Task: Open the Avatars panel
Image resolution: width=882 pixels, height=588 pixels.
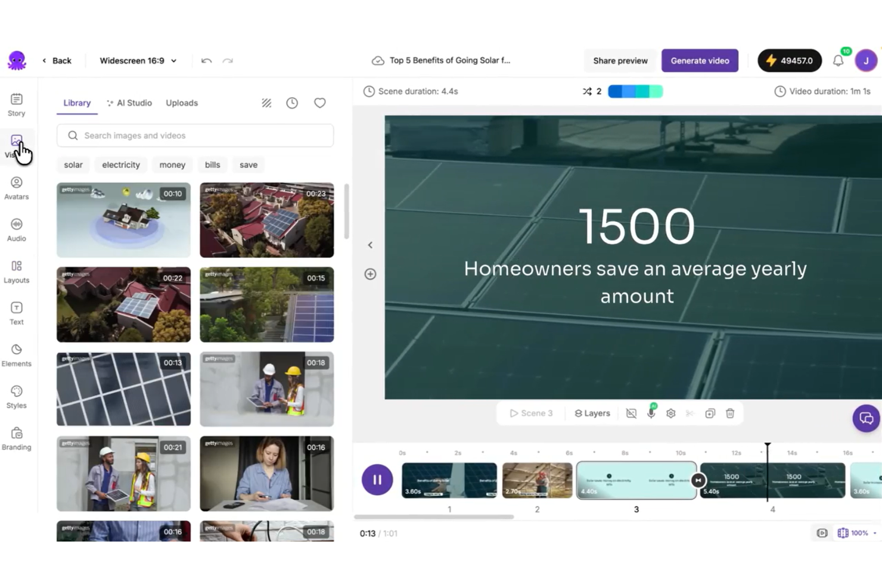Action: tap(17, 188)
